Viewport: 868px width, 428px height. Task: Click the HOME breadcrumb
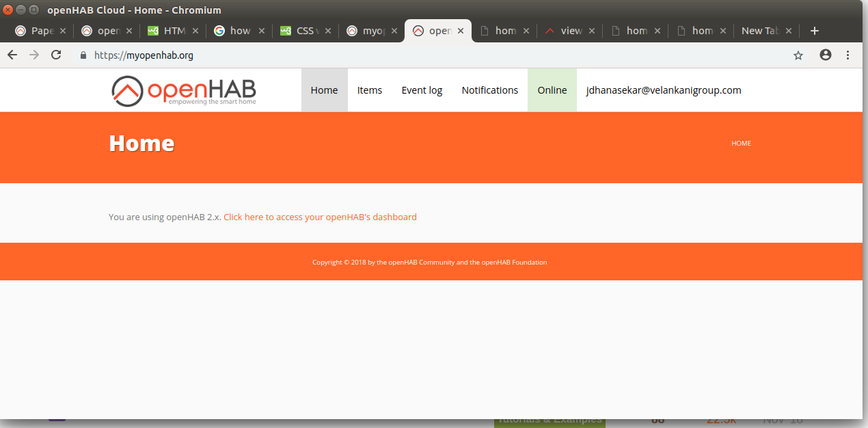point(741,143)
